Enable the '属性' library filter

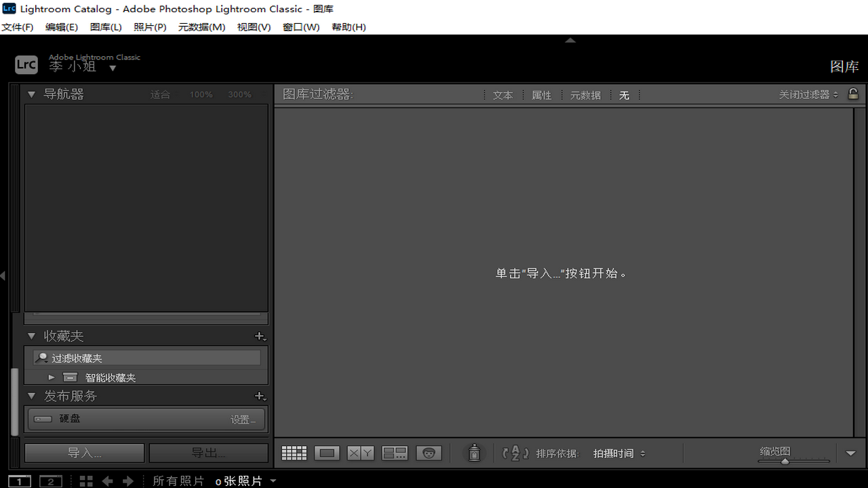[x=542, y=95]
